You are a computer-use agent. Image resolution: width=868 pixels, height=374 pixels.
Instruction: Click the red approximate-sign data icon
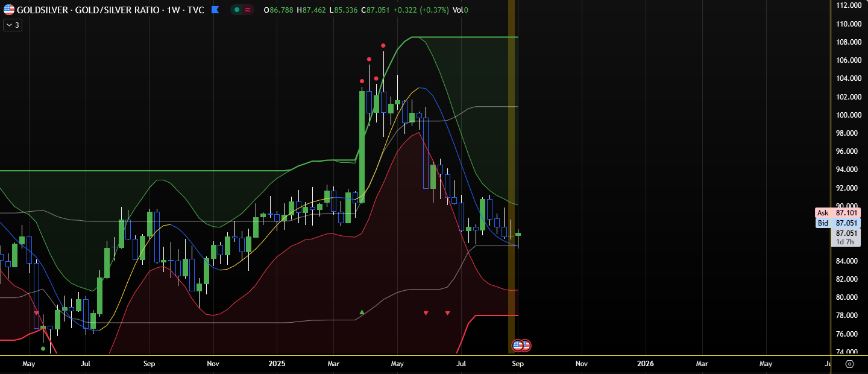pyautogui.click(x=248, y=10)
